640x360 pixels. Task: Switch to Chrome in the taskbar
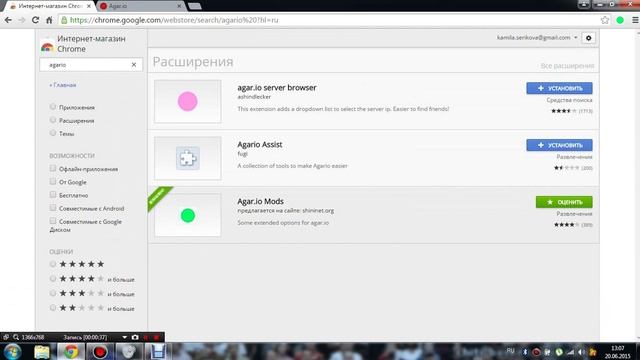coord(71,351)
